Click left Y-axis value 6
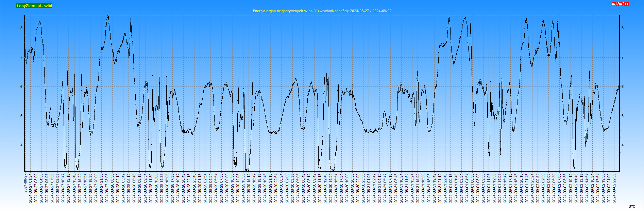Image resolution: width=644 pixels, height=211 pixels. coord(21,87)
